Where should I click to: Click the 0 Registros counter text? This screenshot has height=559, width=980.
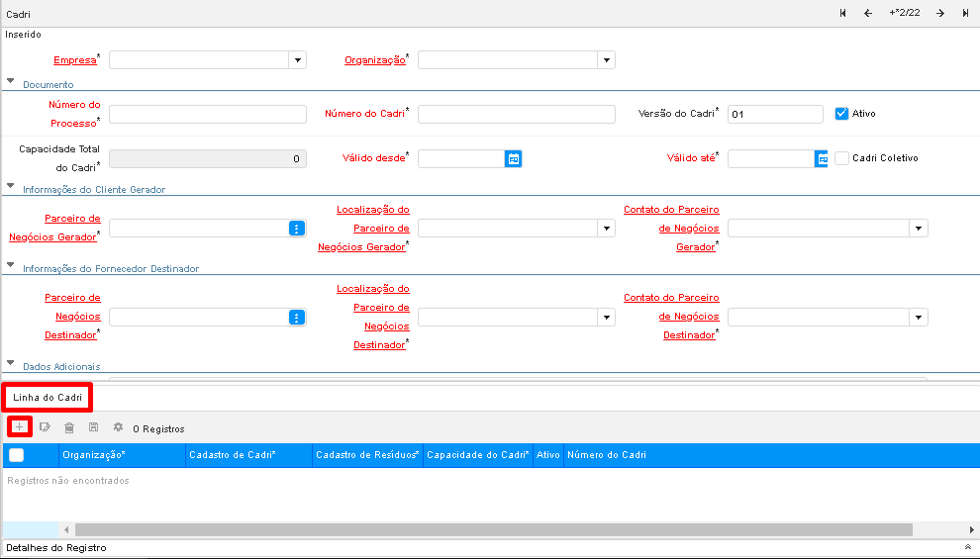click(x=158, y=429)
